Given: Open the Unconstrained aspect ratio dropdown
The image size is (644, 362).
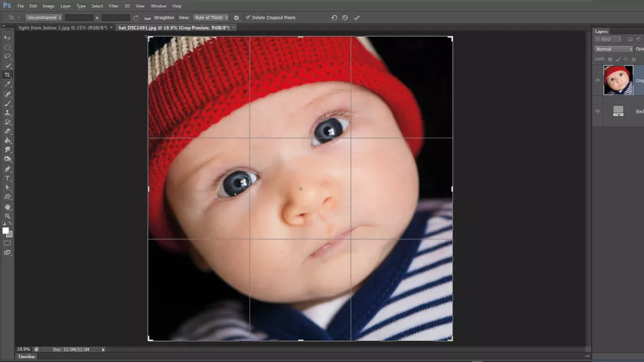Looking at the screenshot, I should click(44, 18).
